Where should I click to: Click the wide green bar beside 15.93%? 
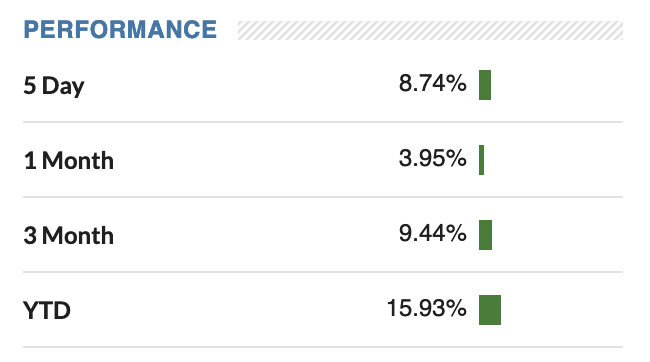pos(490,310)
